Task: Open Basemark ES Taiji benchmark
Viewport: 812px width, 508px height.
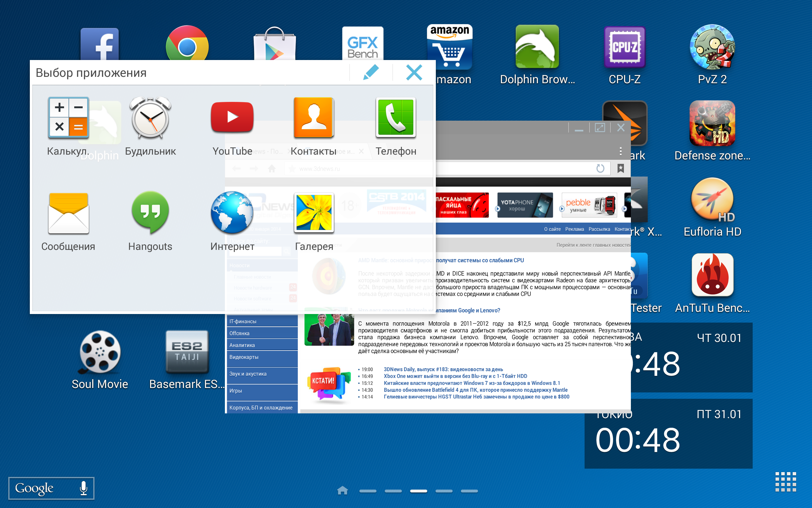Action: tap(187, 352)
